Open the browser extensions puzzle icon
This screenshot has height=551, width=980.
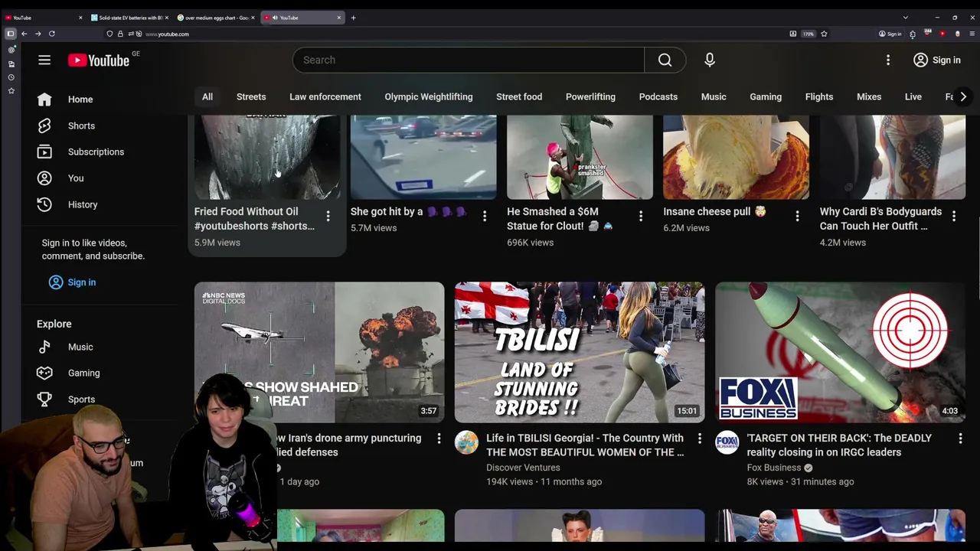[x=912, y=34]
